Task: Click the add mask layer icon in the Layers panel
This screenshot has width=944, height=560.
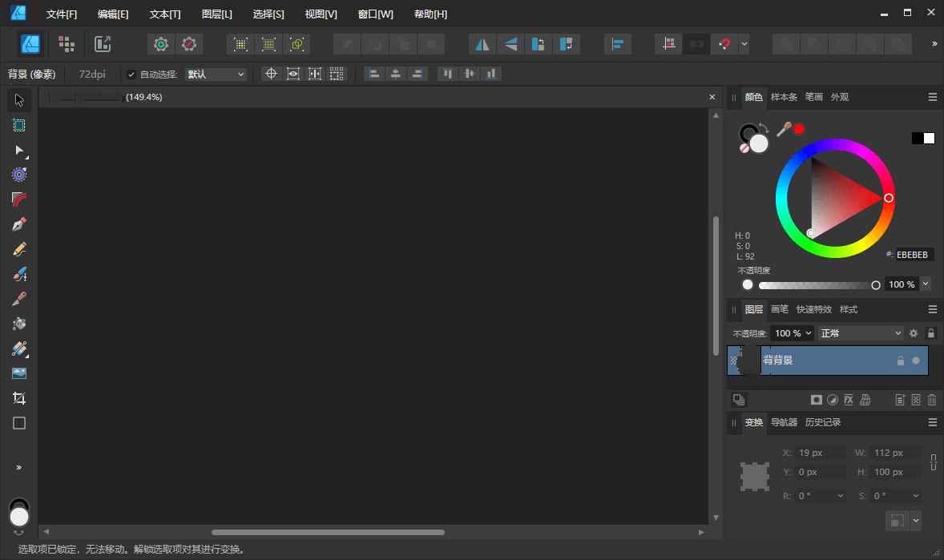Action: click(x=817, y=400)
